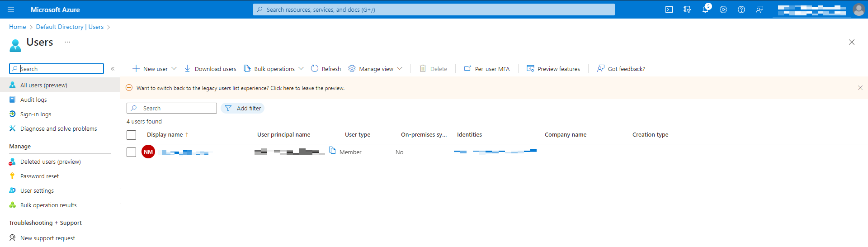This screenshot has width=868, height=247.
Task: Click the Home breadcrumb link
Action: (18, 27)
